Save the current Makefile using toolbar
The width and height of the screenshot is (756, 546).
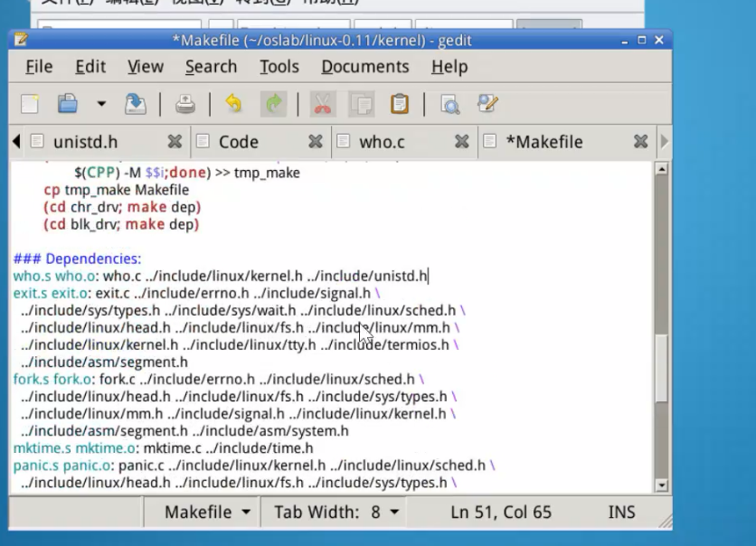[135, 104]
